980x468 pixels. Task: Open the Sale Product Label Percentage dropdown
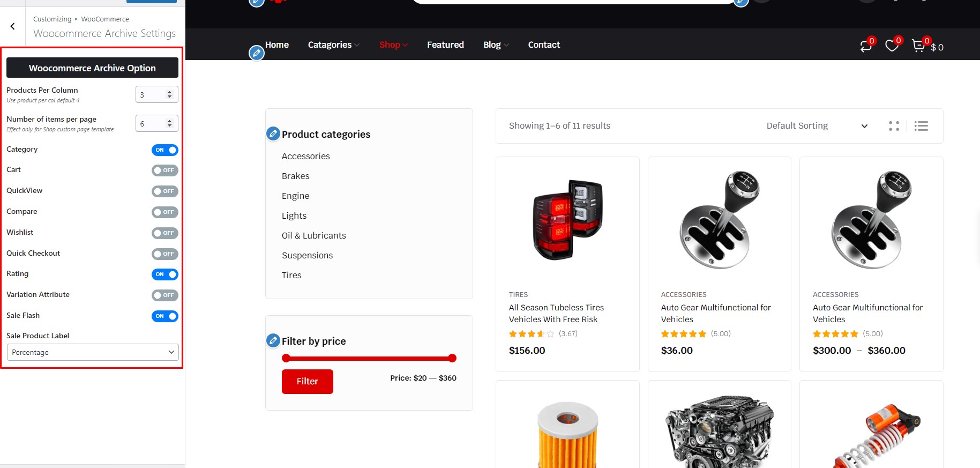93,352
